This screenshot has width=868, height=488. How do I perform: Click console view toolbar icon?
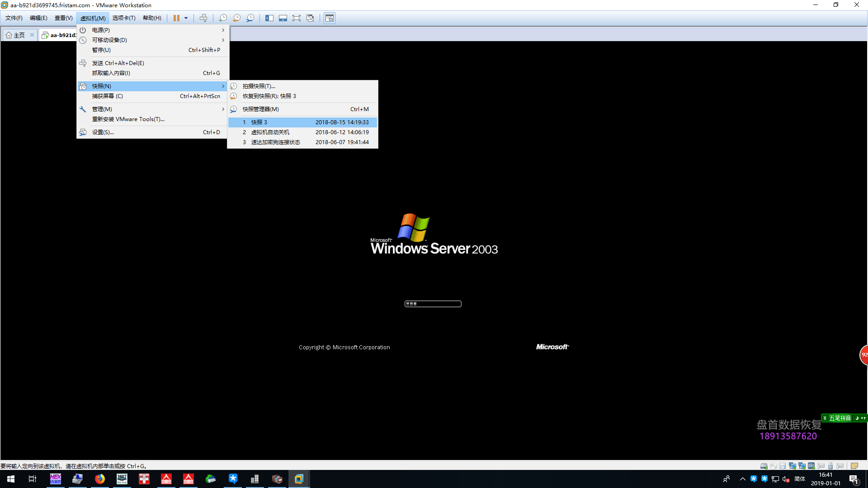[x=330, y=18]
